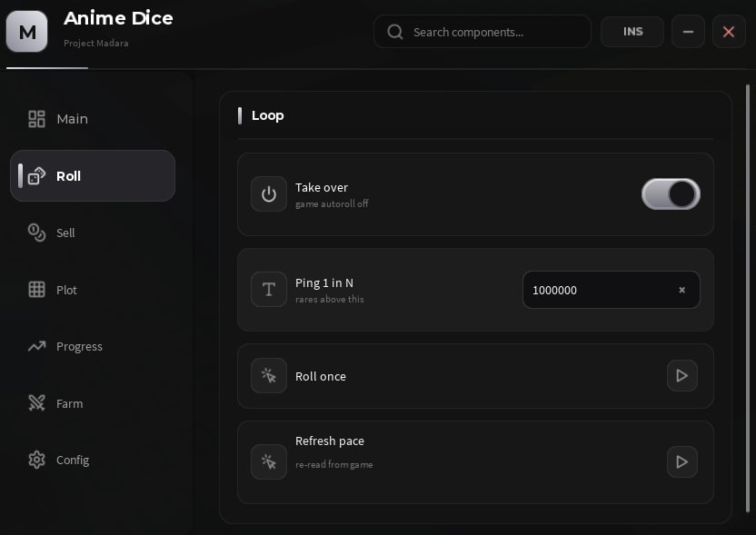Click the vertical scrollbar on the right
The image size is (756, 535).
[747, 299]
